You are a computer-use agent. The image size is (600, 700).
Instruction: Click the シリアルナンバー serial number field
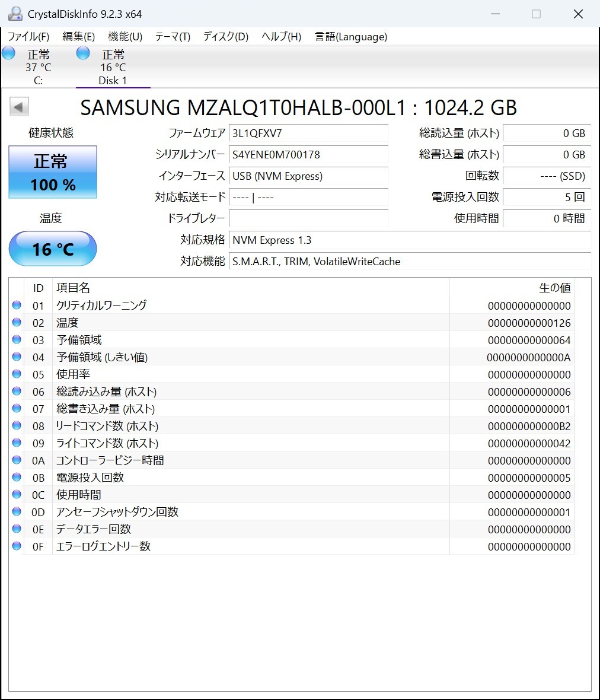[308, 154]
